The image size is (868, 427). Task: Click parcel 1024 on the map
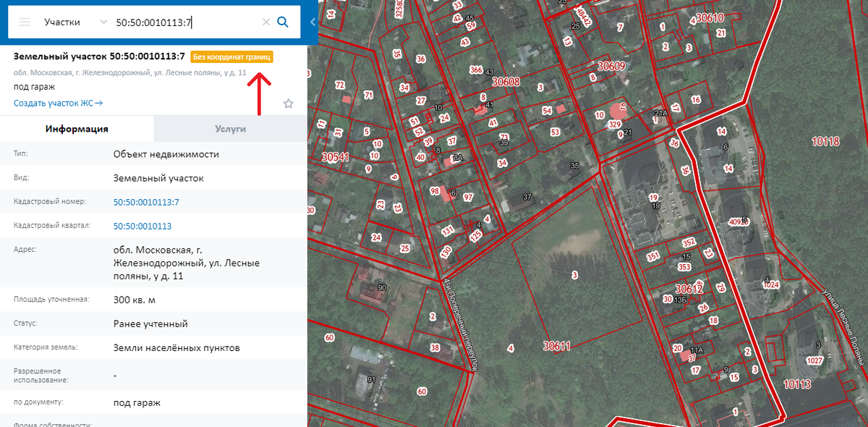tap(771, 285)
